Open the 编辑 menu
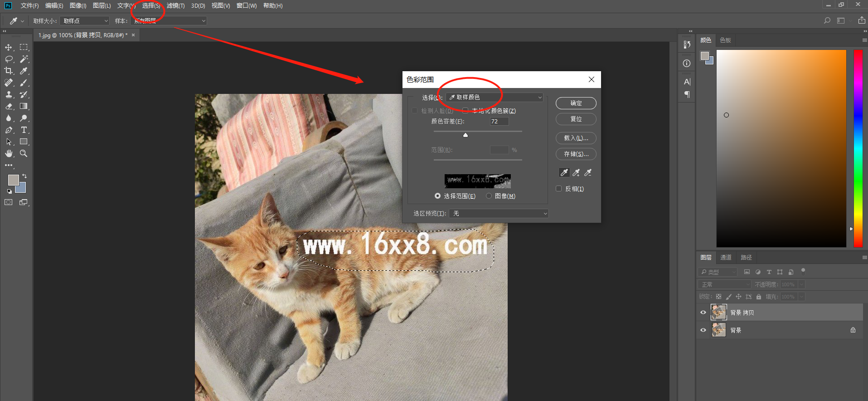 [x=54, y=5]
